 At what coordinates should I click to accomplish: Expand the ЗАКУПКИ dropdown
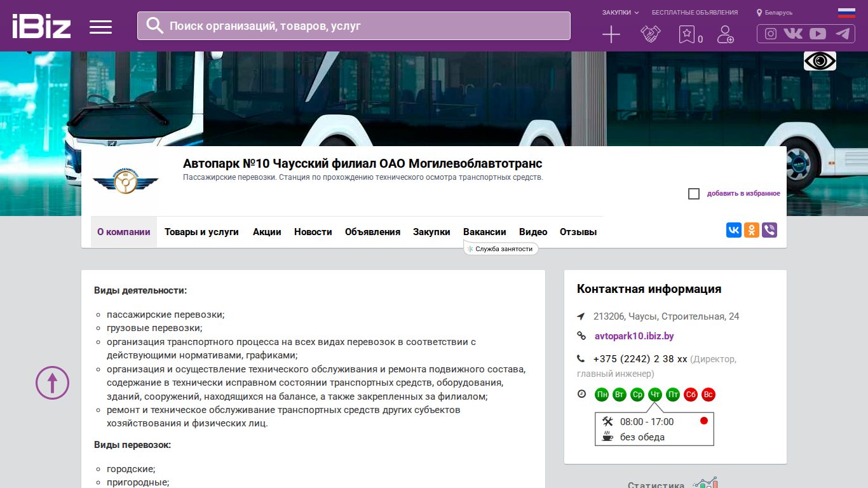pos(620,13)
